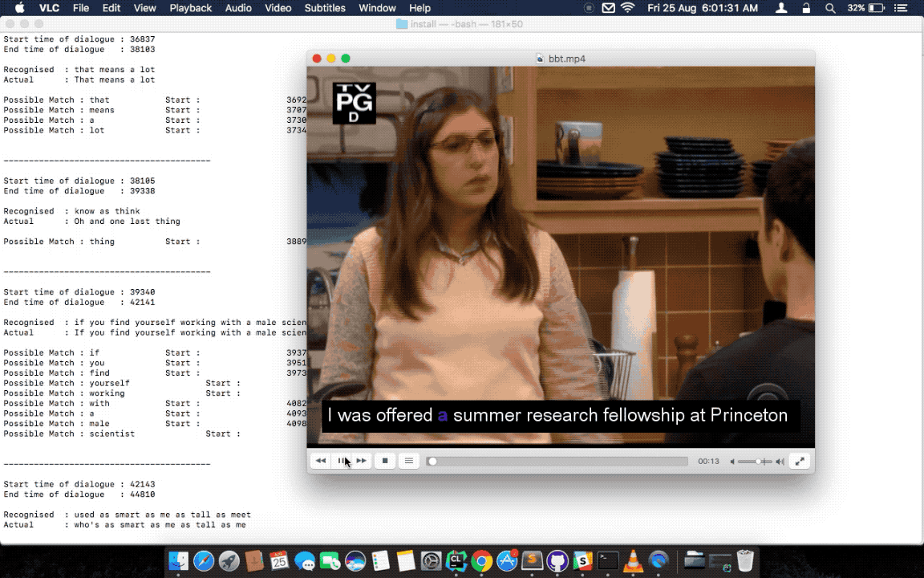Open Spotlight search in the menu bar

pos(830,8)
